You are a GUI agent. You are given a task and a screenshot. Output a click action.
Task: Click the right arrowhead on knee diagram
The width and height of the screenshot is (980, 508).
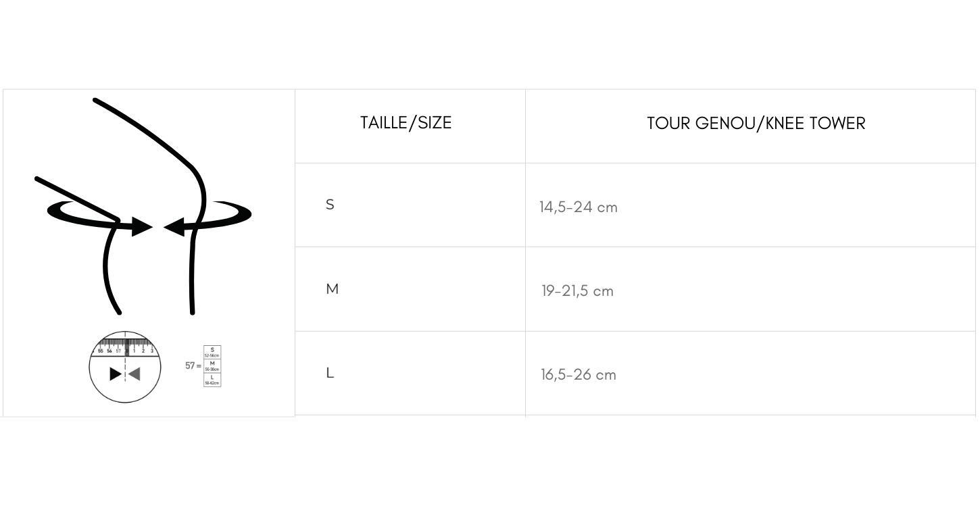pyautogui.click(x=174, y=228)
